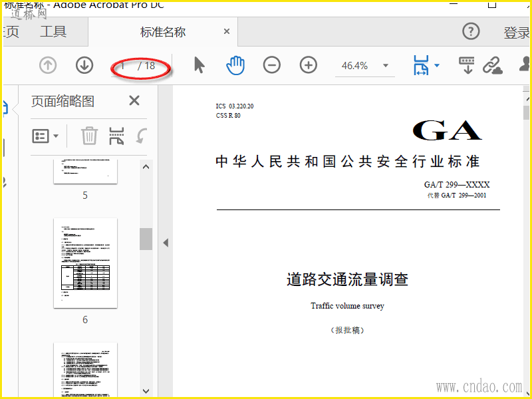Open the Help question mark icon

(471, 31)
